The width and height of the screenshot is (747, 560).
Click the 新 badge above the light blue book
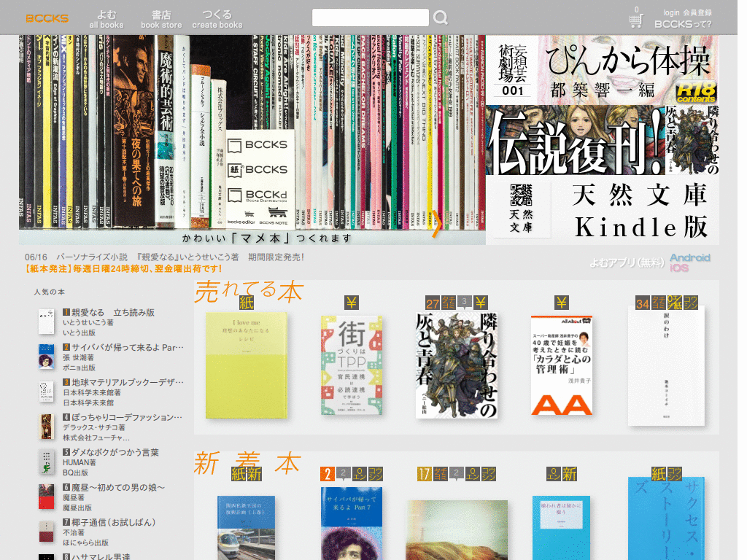pos(569,474)
